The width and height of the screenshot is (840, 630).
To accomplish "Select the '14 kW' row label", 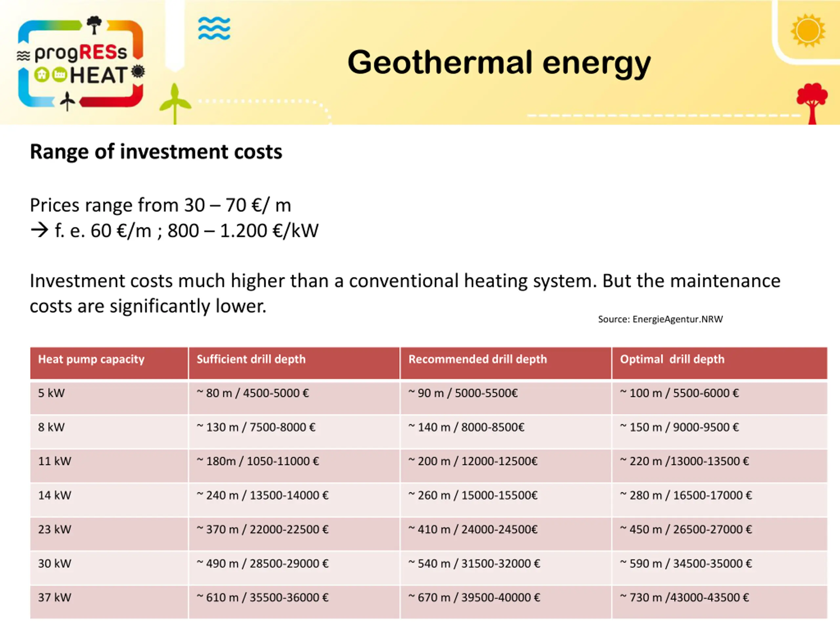I will point(55,495).
